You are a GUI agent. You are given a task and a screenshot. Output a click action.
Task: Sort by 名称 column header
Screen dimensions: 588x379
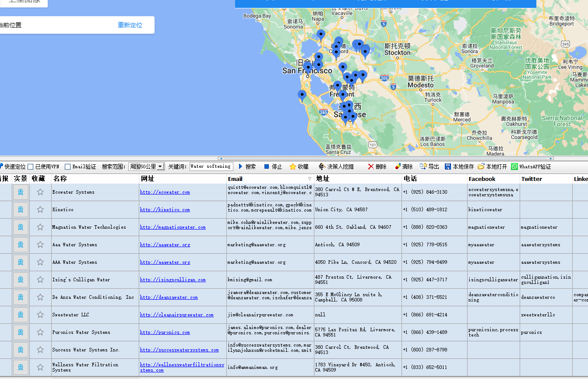pos(95,179)
